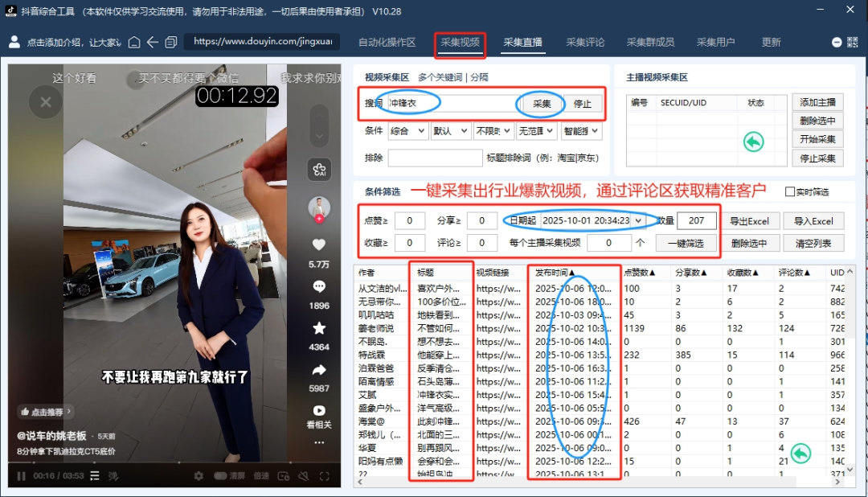Viewport: 868px width, 497px height.
Task: Close the video with the X circle
Action: pos(46,102)
